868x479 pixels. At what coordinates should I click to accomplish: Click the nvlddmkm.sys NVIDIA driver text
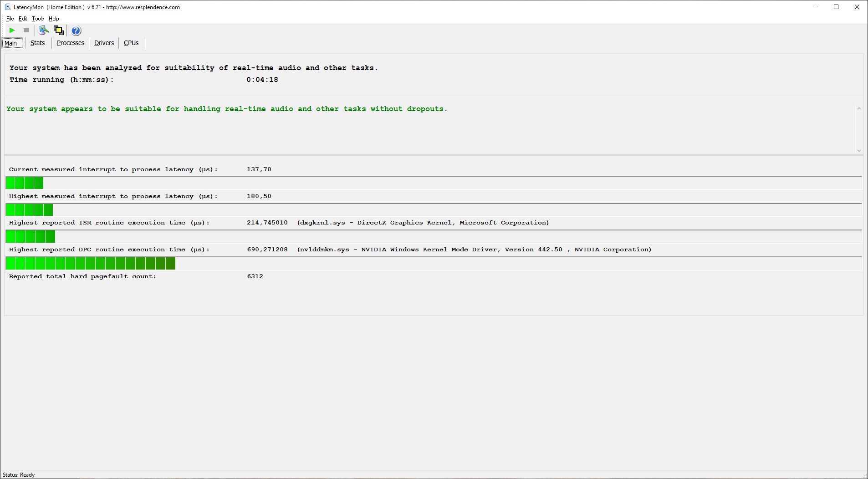click(474, 250)
